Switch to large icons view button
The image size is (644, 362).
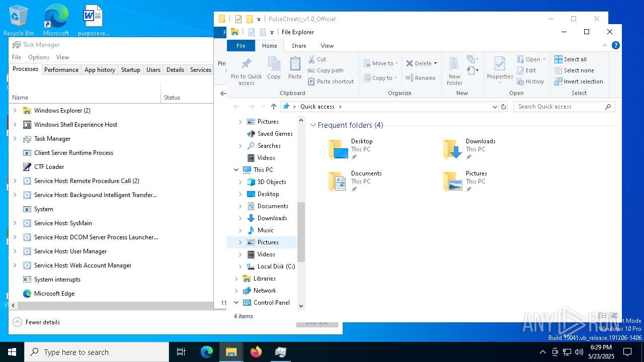click(x=613, y=316)
